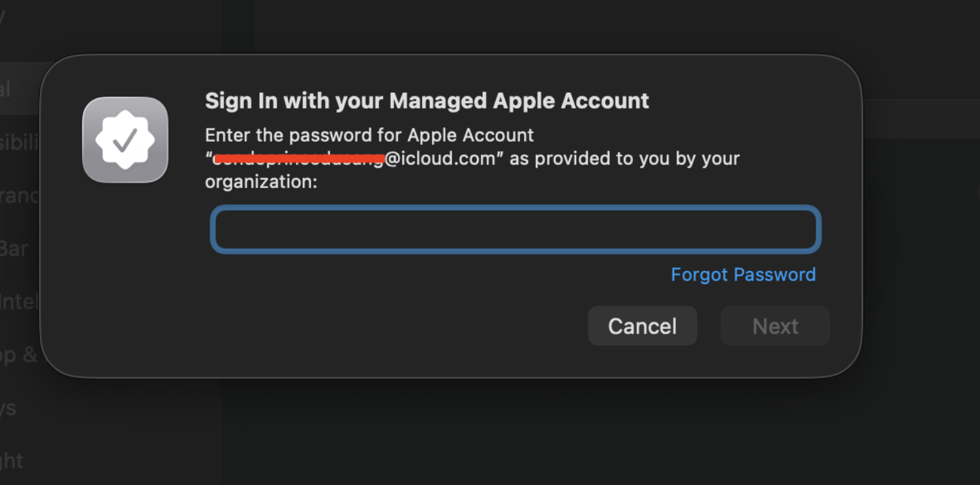Image resolution: width=980 pixels, height=485 pixels.
Task: Click the @icloud.com email address text
Action: [x=440, y=159]
